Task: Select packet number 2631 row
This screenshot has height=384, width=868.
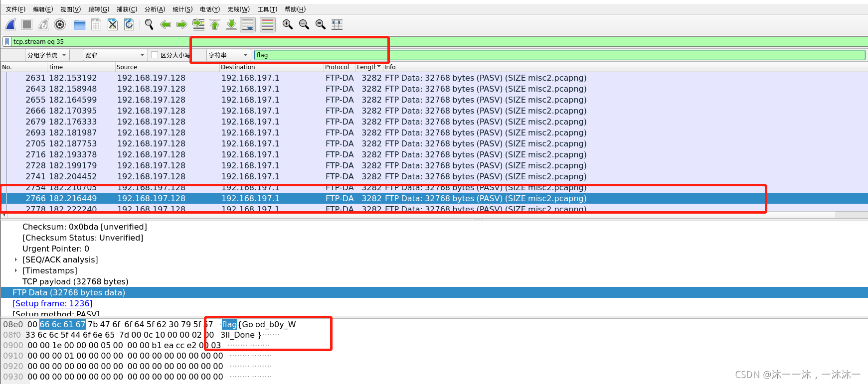Action: point(434,78)
